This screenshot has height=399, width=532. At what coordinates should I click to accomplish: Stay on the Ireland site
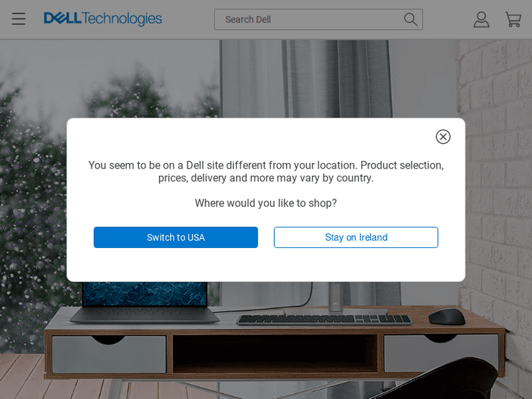356,237
